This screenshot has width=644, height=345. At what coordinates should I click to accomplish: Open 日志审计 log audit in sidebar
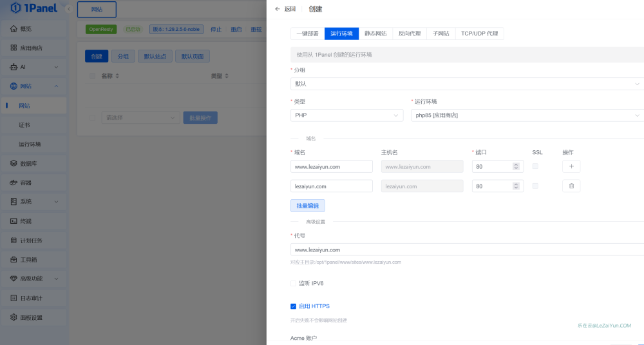click(x=33, y=298)
